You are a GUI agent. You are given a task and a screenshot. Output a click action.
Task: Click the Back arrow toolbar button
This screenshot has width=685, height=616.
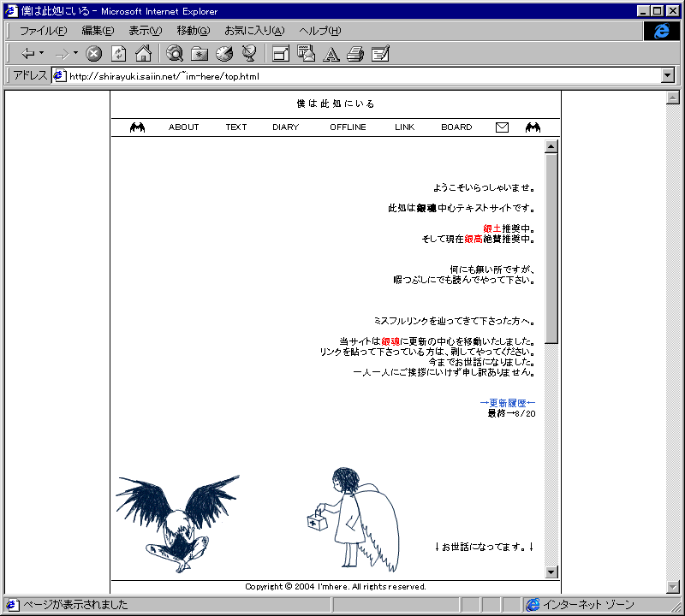coord(27,54)
